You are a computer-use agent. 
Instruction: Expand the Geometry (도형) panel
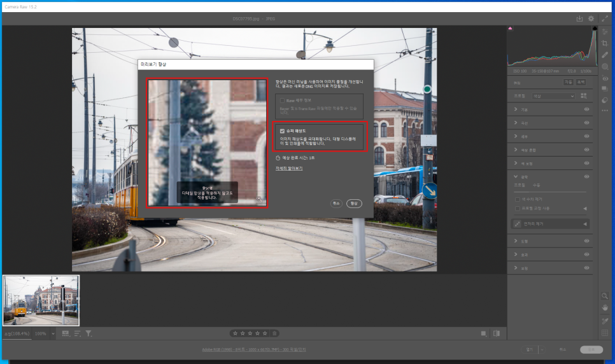click(x=516, y=241)
